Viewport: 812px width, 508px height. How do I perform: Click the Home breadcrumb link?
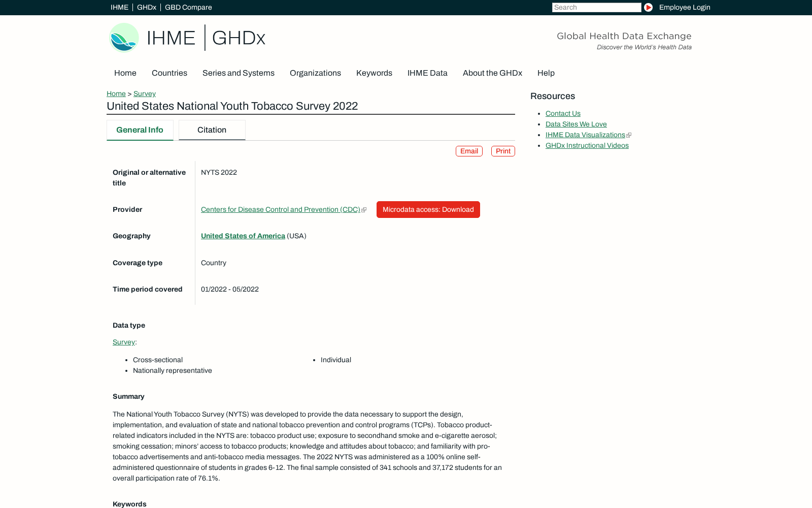click(116, 93)
